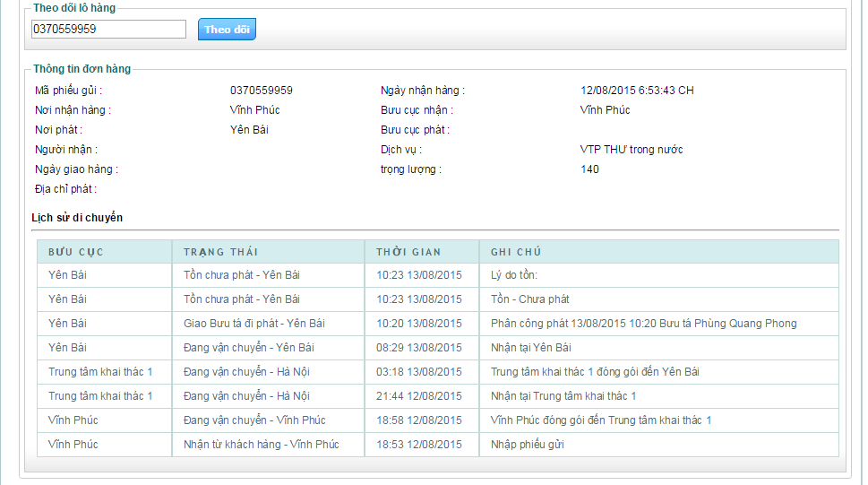Viewport: 868px width, 485px height.
Task: Select the Nhận từ khách hàng status cell
Action: pos(261,445)
